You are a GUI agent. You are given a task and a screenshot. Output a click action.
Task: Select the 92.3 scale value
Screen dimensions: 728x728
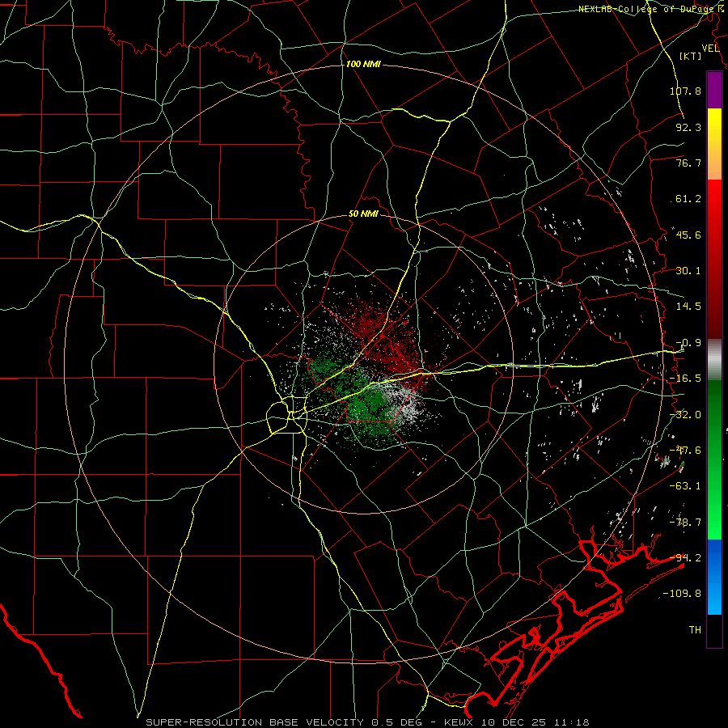coord(688,127)
